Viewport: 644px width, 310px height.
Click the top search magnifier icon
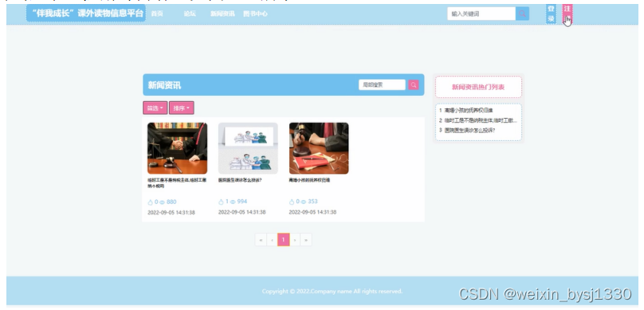click(x=522, y=14)
